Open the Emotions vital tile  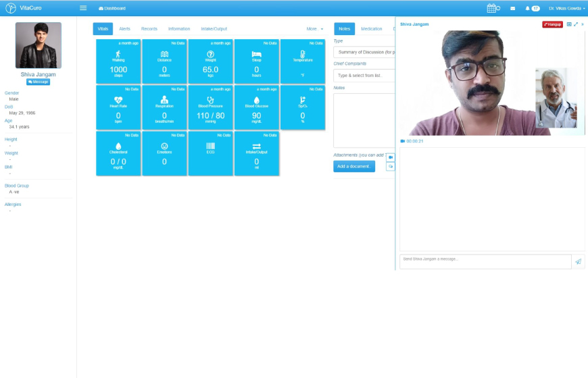pyautogui.click(x=164, y=153)
